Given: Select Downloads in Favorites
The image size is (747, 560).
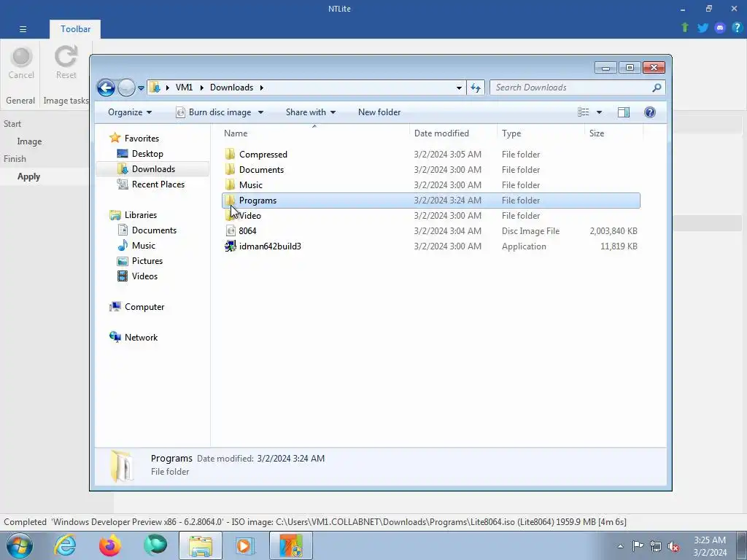Looking at the screenshot, I should click(153, 169).
